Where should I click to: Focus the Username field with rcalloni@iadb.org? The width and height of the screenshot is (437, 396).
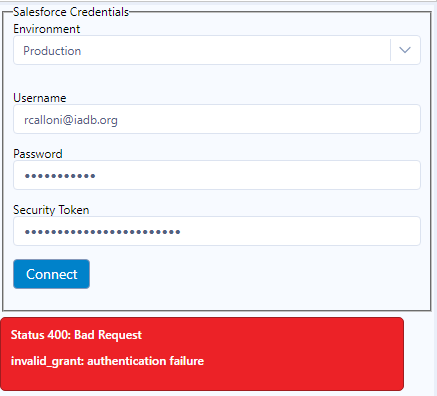click(x=217, y=119)
